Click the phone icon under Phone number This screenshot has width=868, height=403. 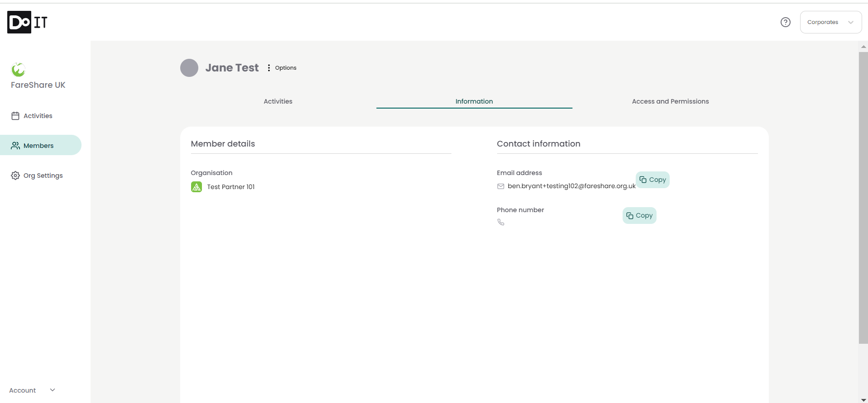[501, 222]
